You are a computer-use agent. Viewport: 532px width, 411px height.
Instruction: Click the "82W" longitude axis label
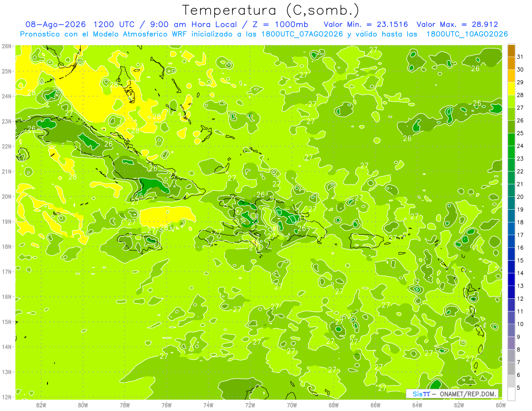(x=41, y=405)
